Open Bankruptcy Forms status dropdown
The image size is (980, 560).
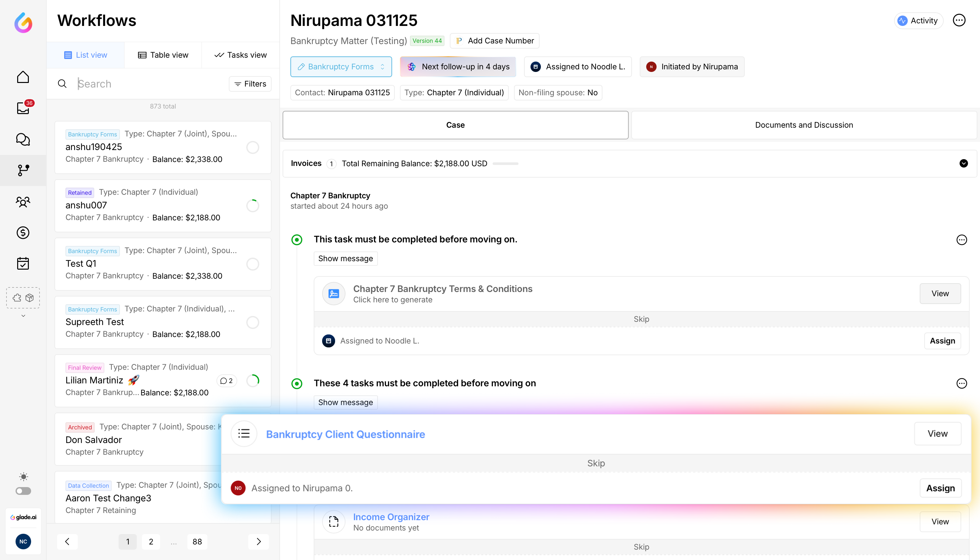click(341, 66)
